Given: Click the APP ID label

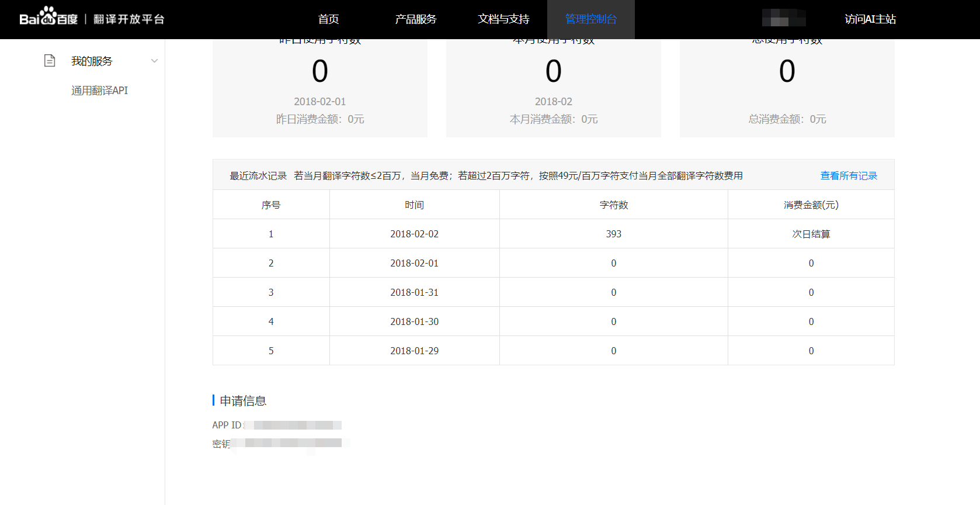Looking at the screenshot, I should coord(227,425).
